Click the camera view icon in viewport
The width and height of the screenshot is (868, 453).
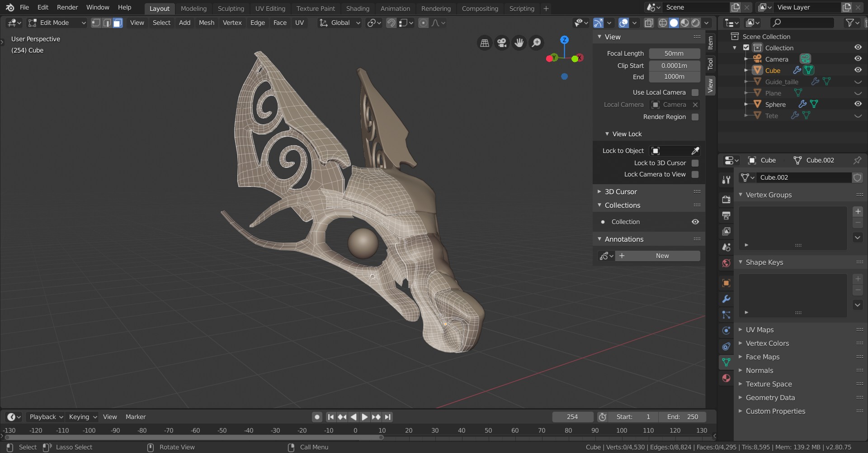coord(501,43)
